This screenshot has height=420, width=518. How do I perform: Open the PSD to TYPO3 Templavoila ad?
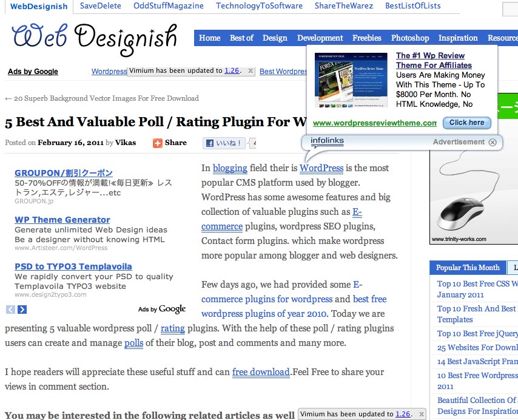[73, 266]
